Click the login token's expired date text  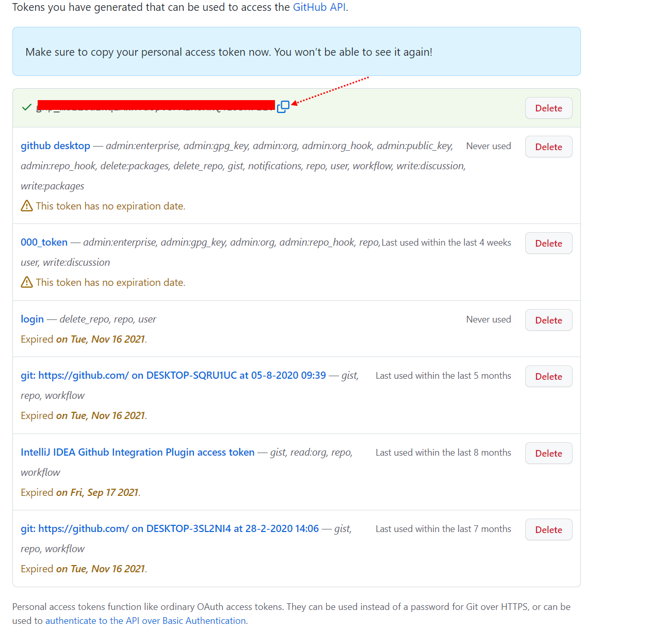tap(84, 339)
